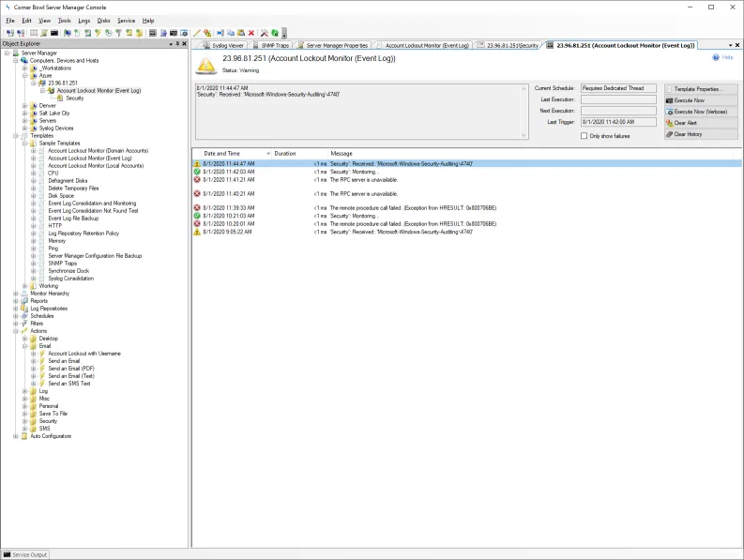Expand the Auto Configurators node
Viewport: 744px width, 560px height.
point(16,436)
